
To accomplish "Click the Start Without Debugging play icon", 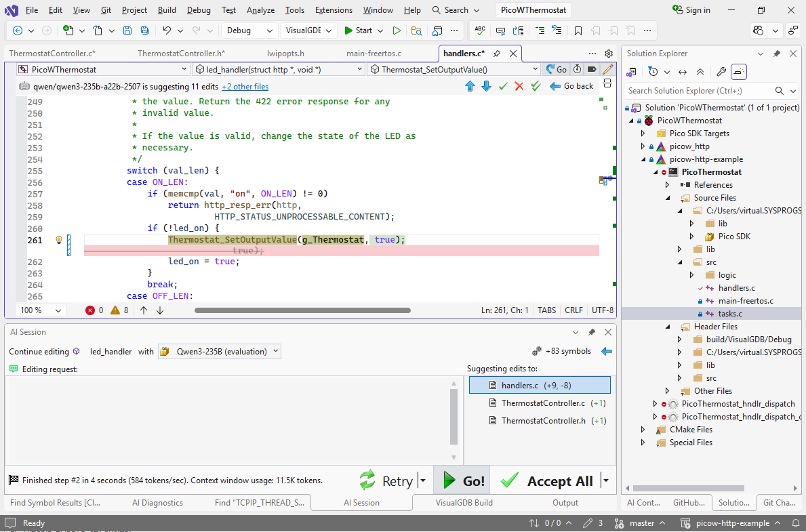I will coord(397,30).
